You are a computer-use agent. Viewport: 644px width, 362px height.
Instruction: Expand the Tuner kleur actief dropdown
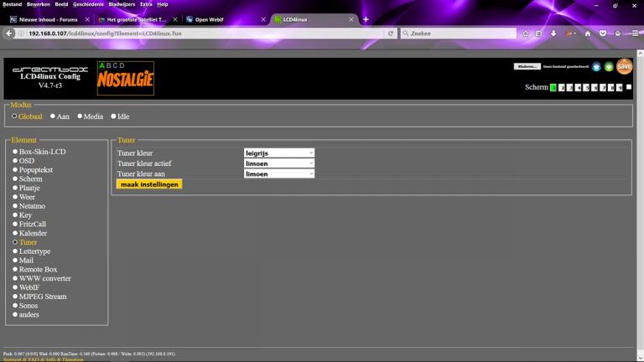279,163
